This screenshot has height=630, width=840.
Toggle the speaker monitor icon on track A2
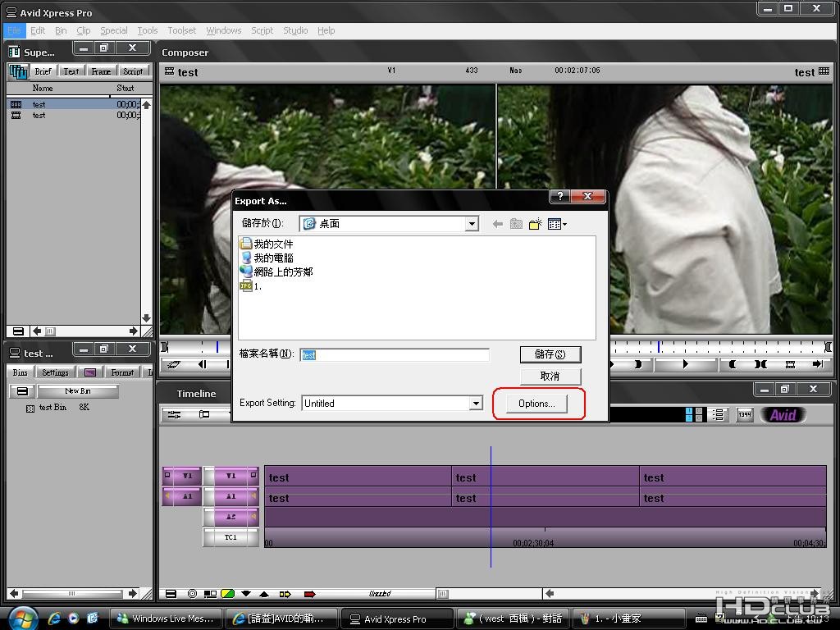(x=253, y=517)
